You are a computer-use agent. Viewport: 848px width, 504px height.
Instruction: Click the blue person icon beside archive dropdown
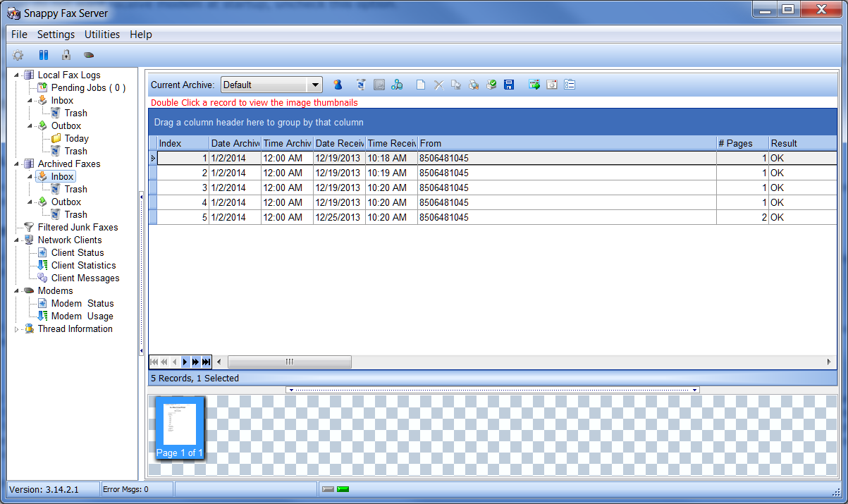(x=338, y=85)
